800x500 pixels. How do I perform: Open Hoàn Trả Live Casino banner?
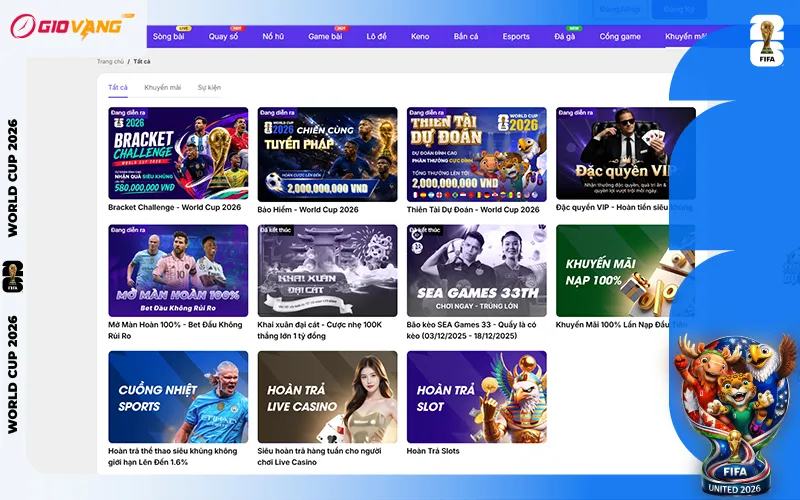[328, 397]
